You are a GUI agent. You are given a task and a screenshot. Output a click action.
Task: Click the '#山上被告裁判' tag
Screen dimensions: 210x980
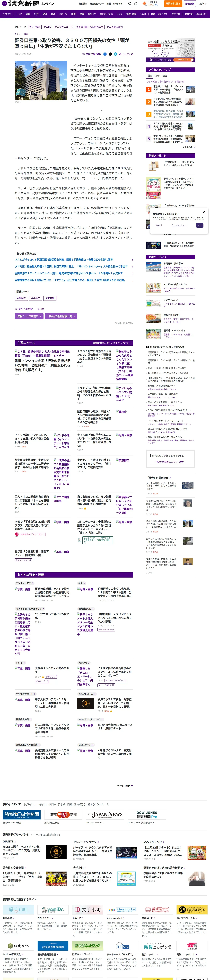coord(115,27)
